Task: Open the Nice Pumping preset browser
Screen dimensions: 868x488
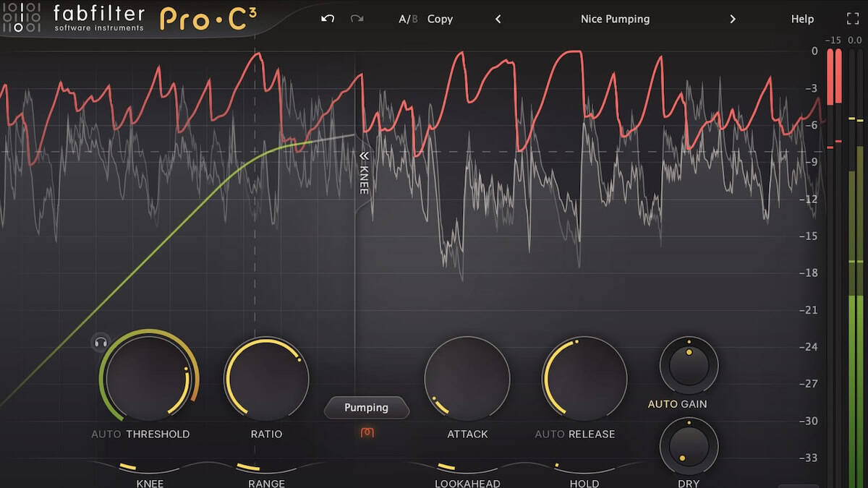Action: point(616,19)
